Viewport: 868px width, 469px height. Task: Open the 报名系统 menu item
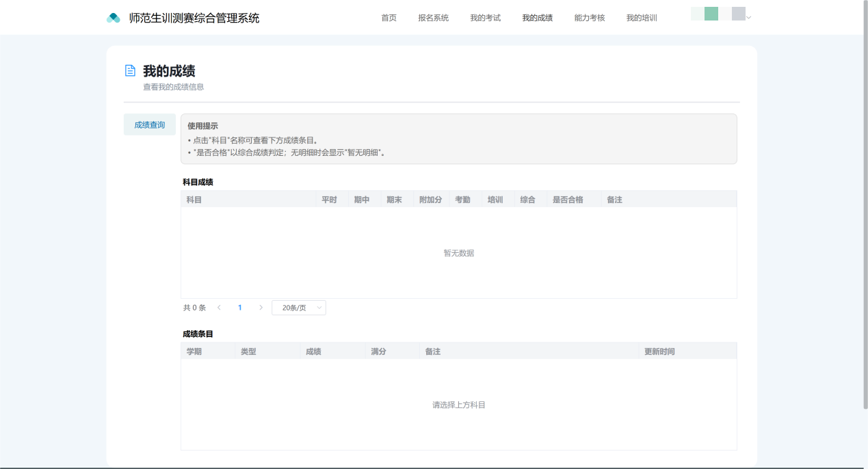(x=433, y=18)
